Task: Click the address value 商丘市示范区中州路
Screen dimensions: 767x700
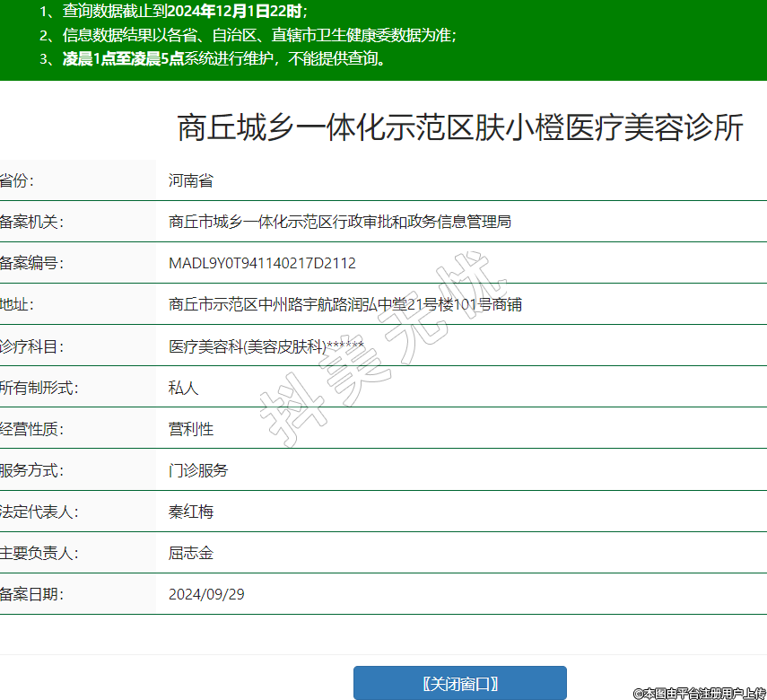Action: click(x=345, y=304)
